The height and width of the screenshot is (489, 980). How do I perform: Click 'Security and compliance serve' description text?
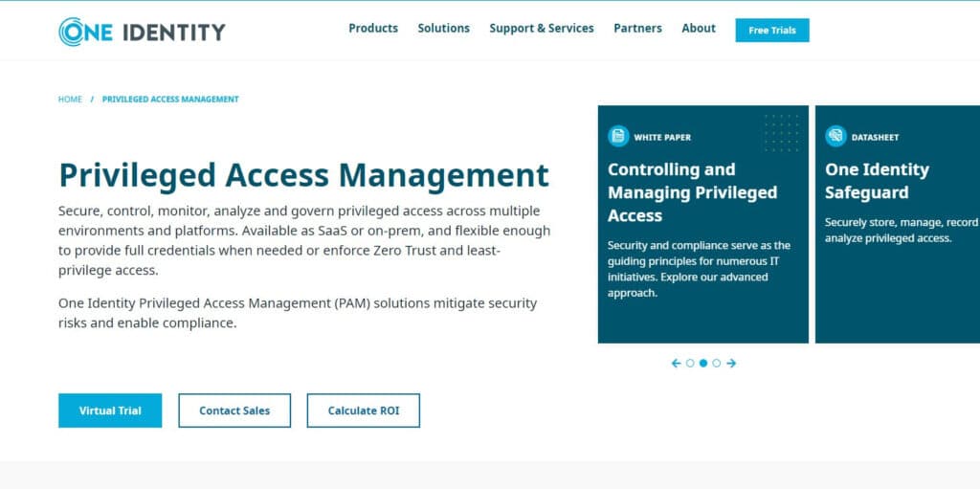click(699, 269)
